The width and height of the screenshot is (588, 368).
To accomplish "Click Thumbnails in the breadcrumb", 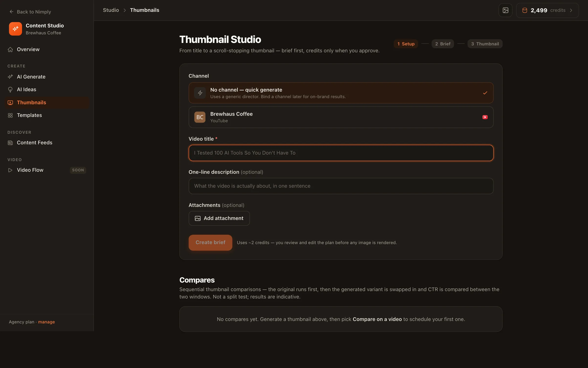I will coord(145,10).
